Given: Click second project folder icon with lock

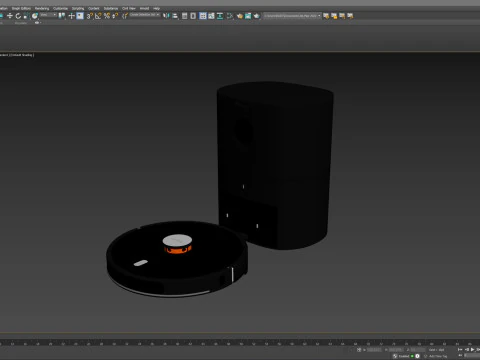Looking at the screenshot, I should click(x=334, y=16).
